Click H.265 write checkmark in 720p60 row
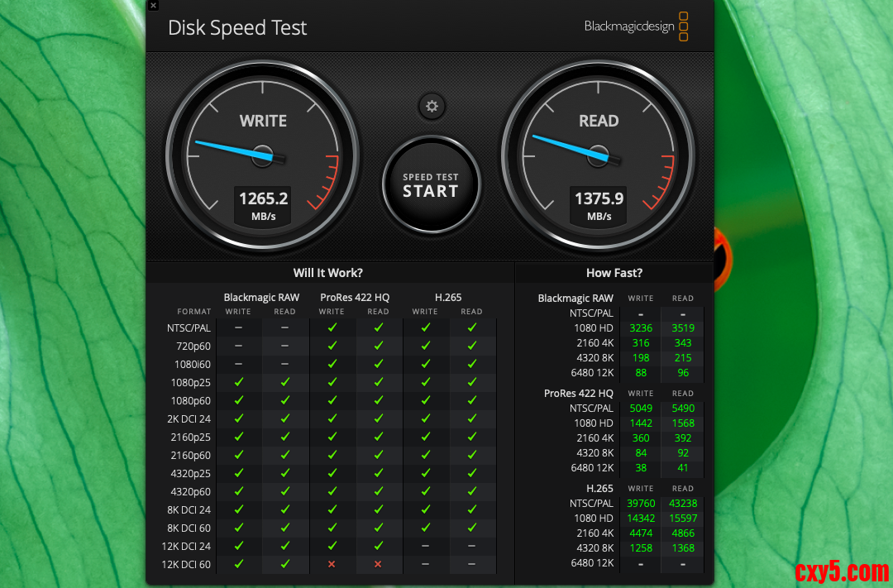893x588 pixels. [426, 346]
